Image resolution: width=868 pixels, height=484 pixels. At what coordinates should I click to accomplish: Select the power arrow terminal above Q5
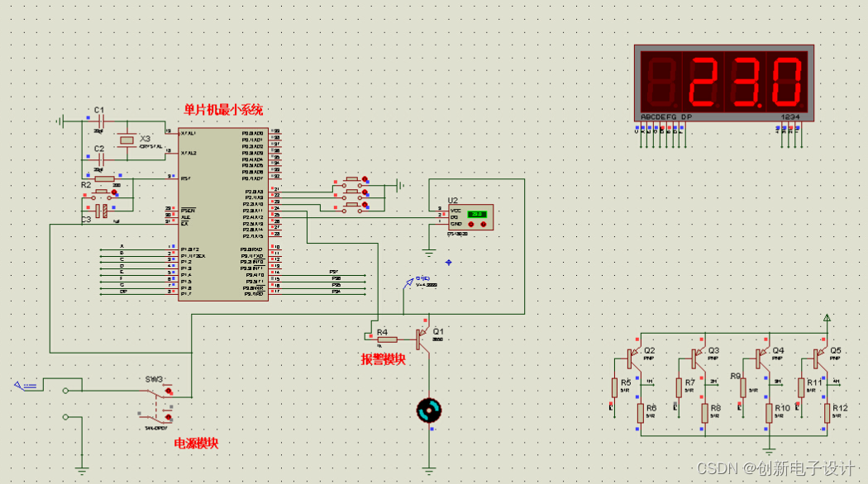(x=827, y=319)
